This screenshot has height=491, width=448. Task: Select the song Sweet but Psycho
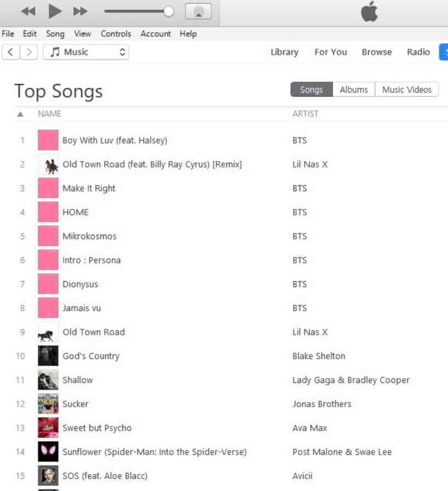(97, 428)
